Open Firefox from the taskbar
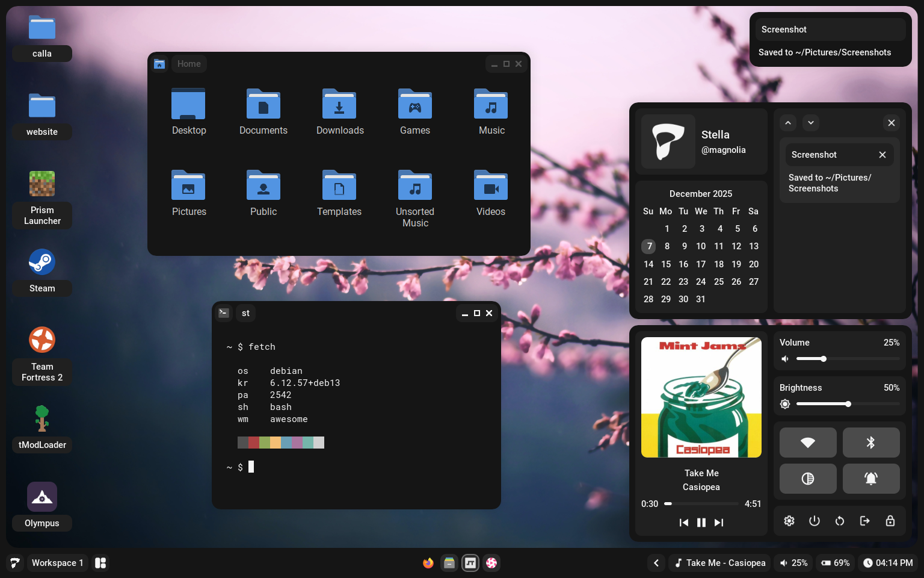This screenshot has height=578, width=924. pyautogui.click(x=428, y=563)
